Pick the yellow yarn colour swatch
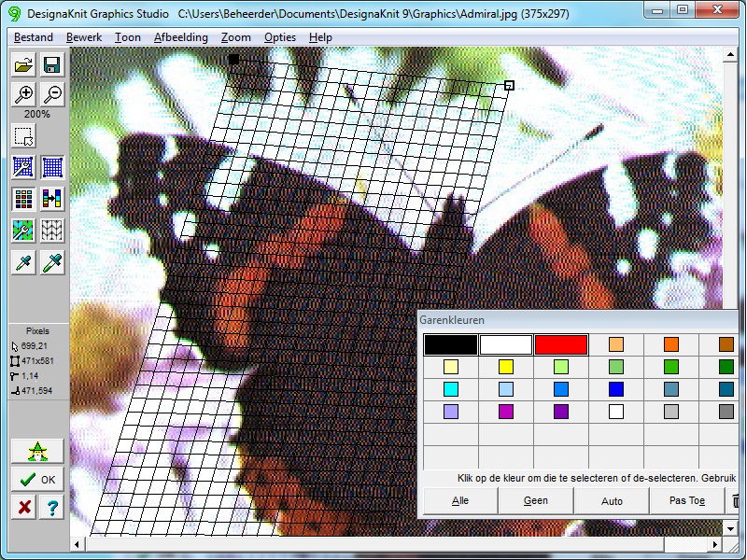The height and width of the screenshot is (560, 747). coord(506,367)
